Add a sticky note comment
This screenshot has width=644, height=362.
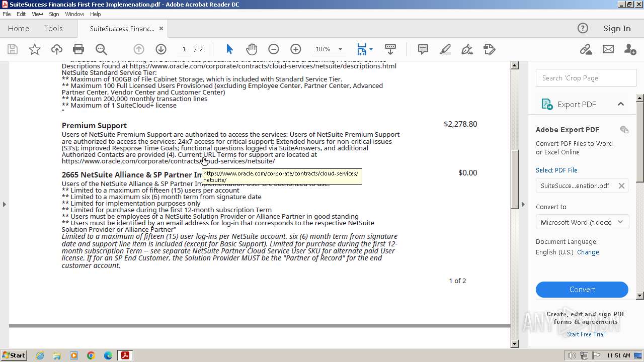click(423, 49)
